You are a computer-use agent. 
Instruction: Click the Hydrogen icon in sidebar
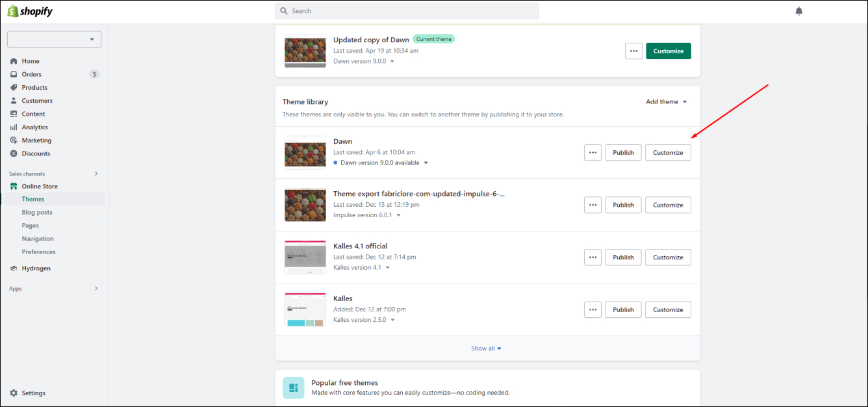(14, 269)
